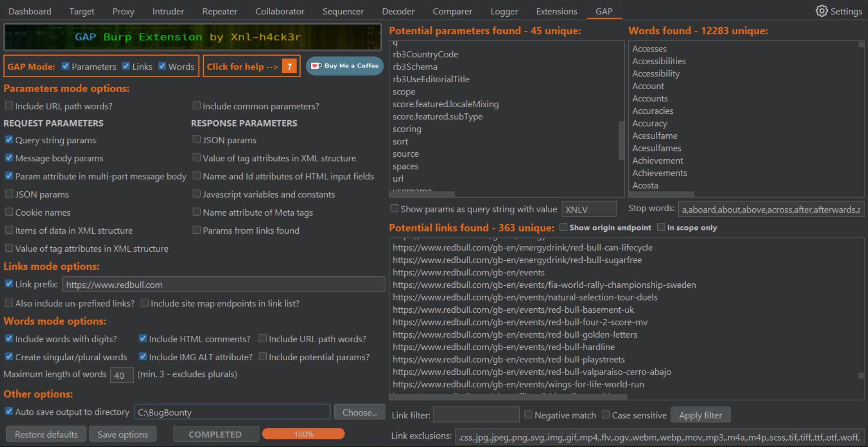The height and width of the screenshot is (447, 868).
Task: Click the Choose... directory button
Action: (359, 412)
